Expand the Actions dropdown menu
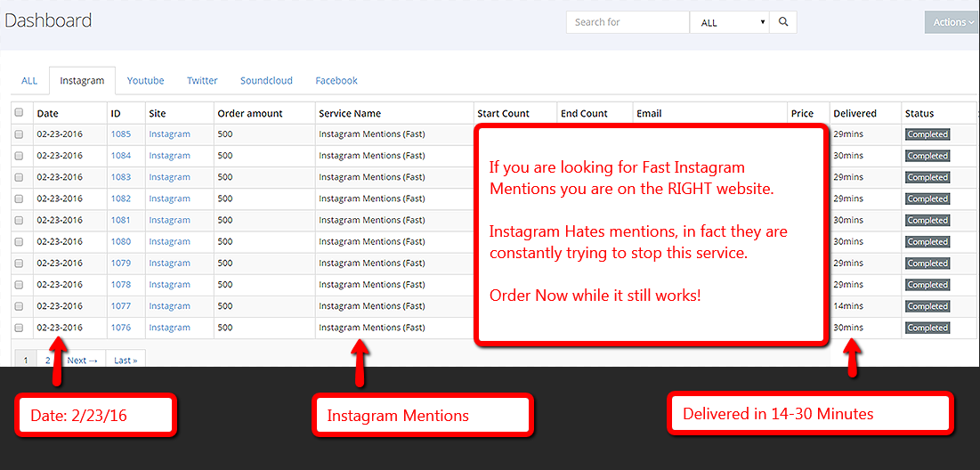This screenshot has height=470, width=980. pyautogui.click(x=952, y=22)
